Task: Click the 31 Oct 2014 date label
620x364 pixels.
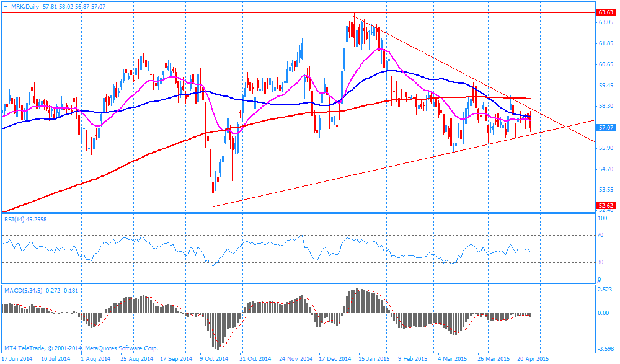Action: point(255,359)
